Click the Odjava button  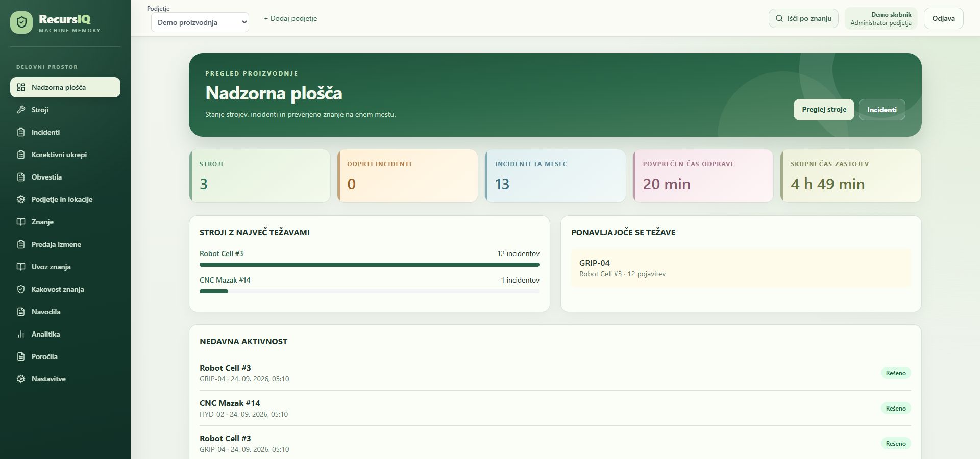pos(943,18)
